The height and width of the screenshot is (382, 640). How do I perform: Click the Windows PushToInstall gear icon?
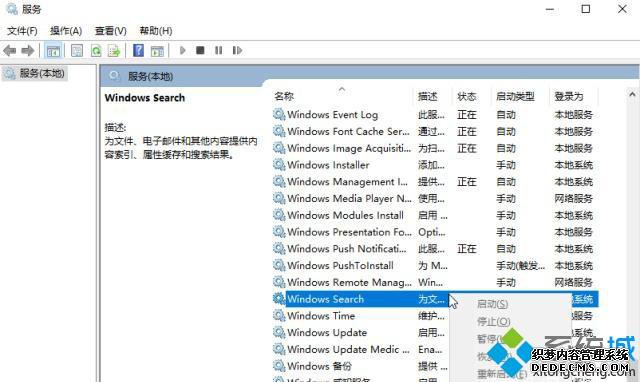[x=279, y=265]
